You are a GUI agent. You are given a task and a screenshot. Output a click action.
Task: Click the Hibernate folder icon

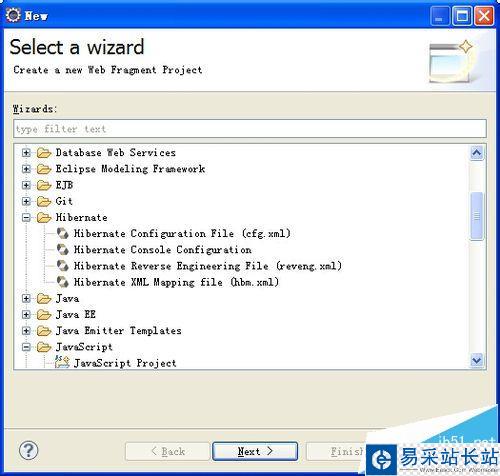pyautogui.click(x=44, y=218)
